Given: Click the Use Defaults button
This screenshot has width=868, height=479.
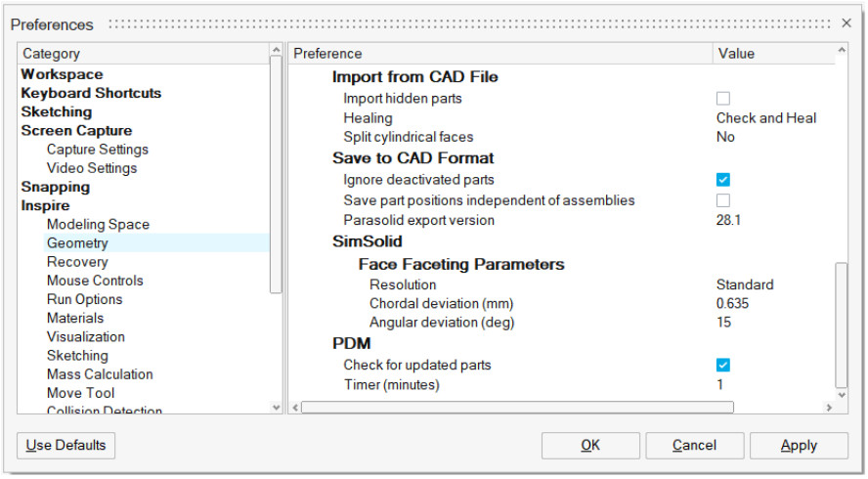Looking at the screenshot, I should 66,446.
